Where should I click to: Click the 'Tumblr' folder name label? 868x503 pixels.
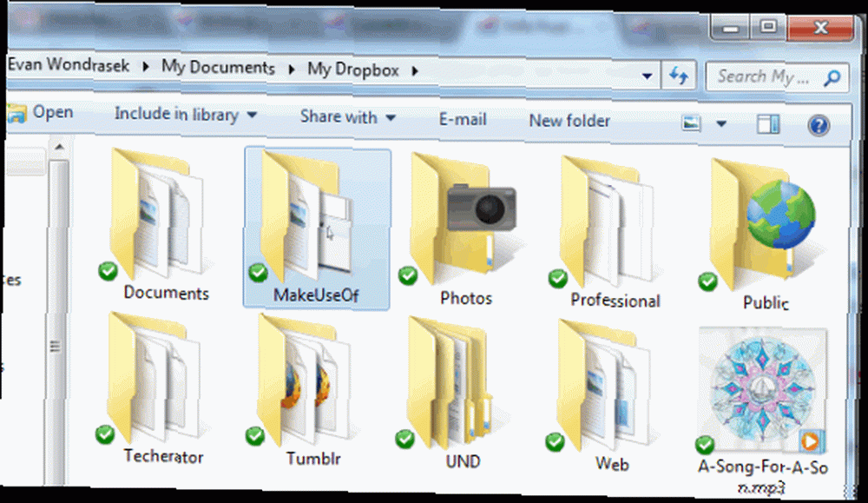click(313, 459)
